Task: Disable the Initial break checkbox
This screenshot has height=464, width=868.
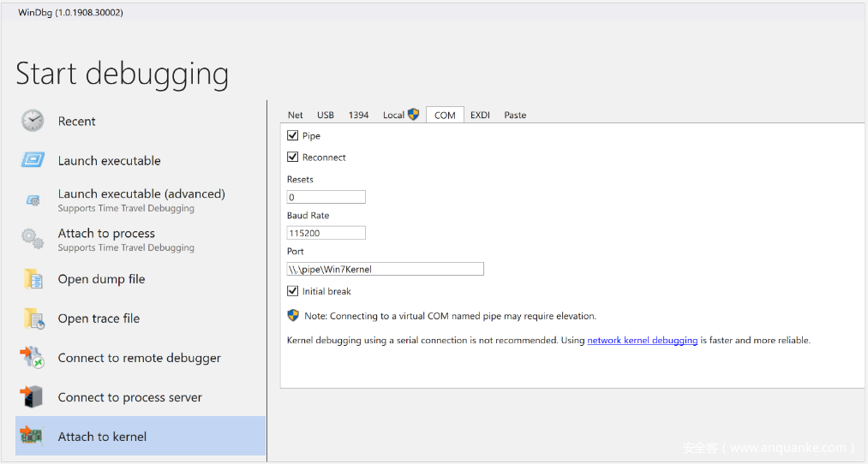Action: pyautogui.click(x=293, y=292)
